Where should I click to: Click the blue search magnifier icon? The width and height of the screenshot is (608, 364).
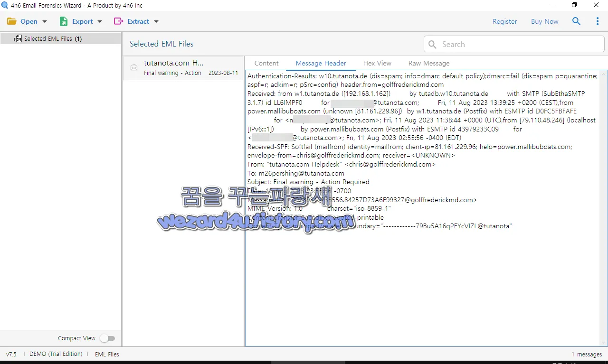coord(576,21)
